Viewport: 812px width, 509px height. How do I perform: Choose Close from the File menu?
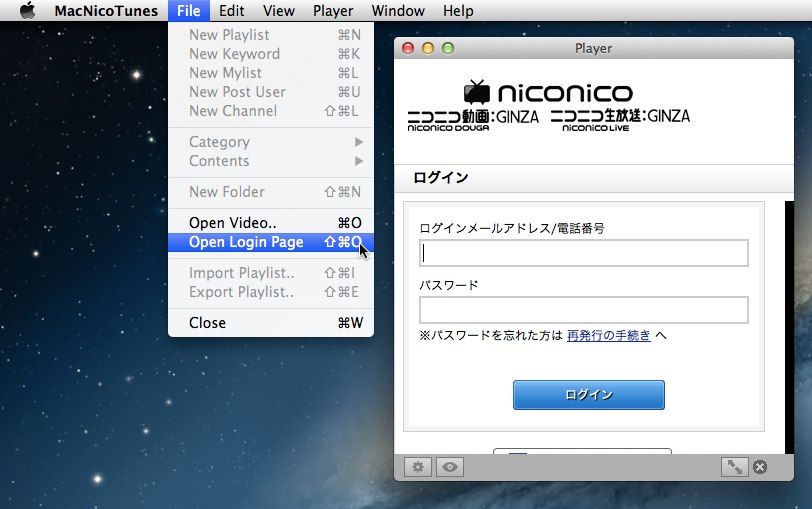[271, 323]
